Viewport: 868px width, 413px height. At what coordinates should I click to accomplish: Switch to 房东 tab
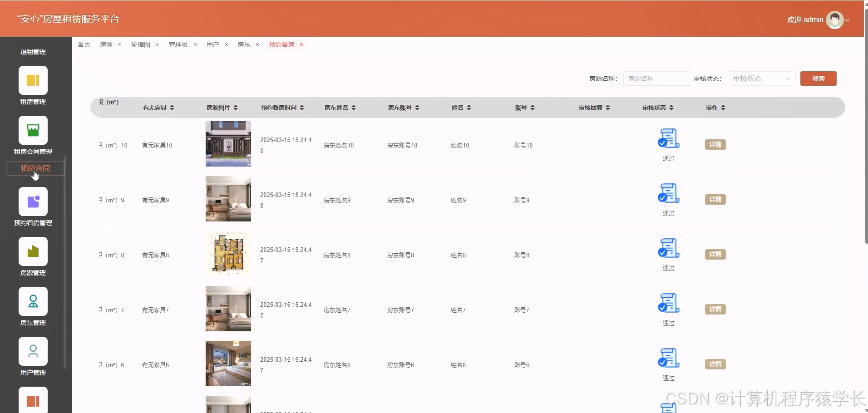[244, 44]
